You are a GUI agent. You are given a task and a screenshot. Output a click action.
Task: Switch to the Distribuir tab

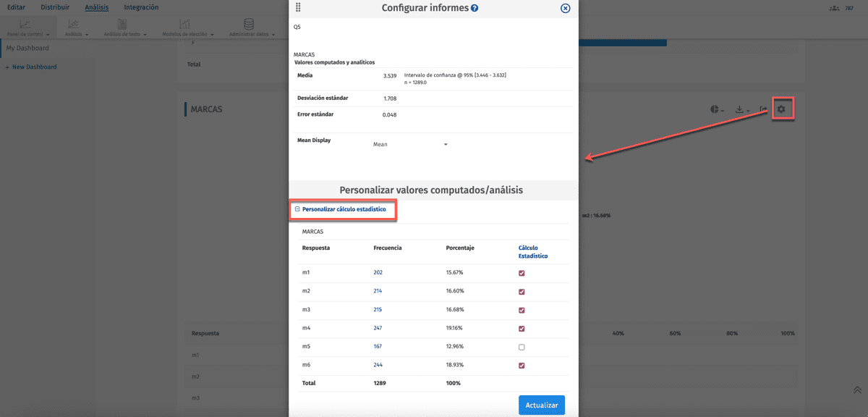(x=55, y=7)
